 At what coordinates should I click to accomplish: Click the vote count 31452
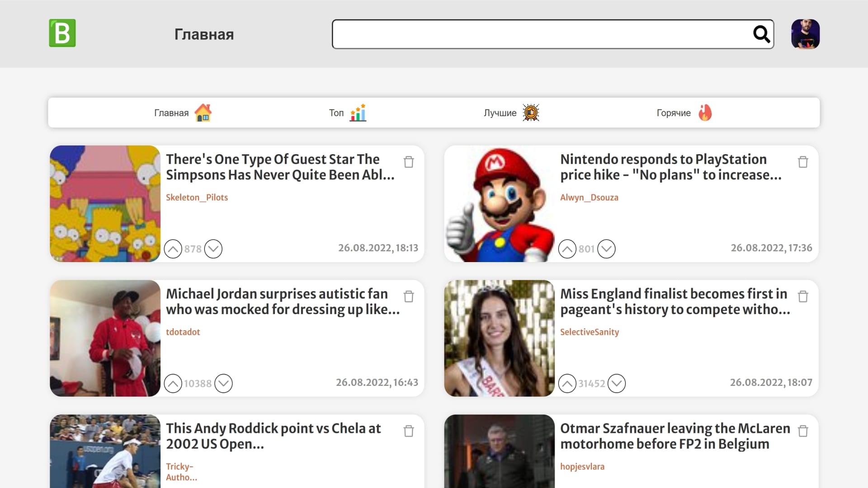point(592,384)
